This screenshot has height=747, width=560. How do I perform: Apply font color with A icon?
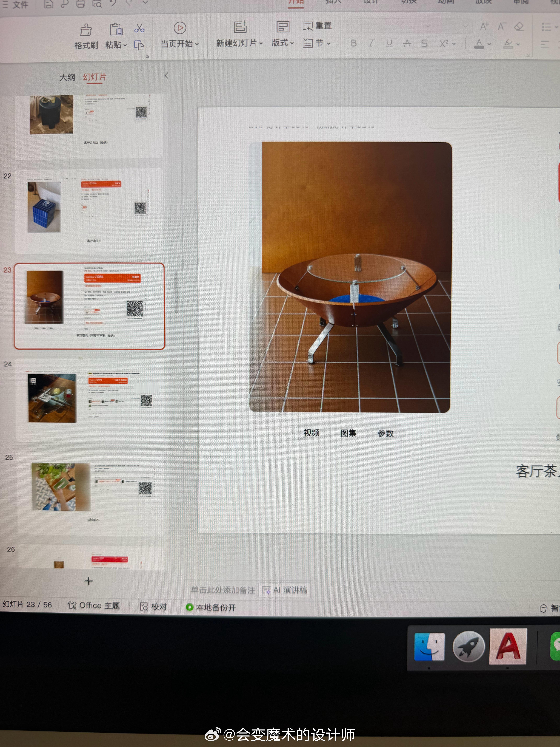[x=479, y=44]
